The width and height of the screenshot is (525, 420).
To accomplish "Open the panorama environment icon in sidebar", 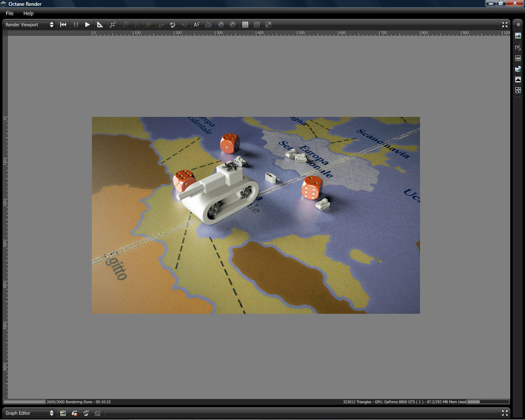I will [518, 69].
